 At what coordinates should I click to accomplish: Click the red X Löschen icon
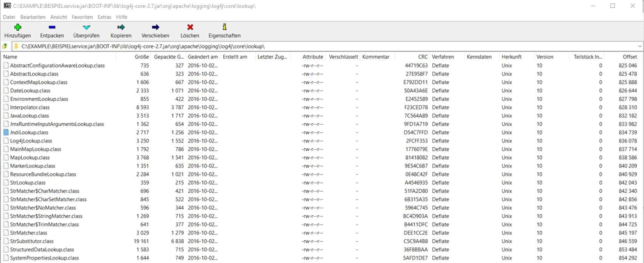(x=190, y=27)
